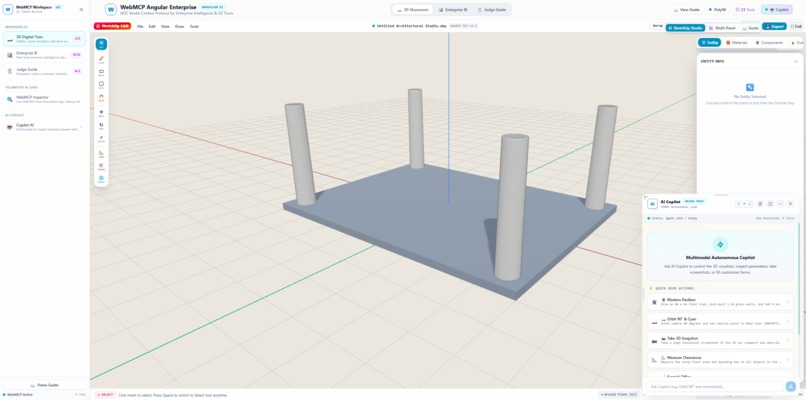The width and height of the screenshot is (806, 400).
Task: Select the Rotate tool in left toolbar
Action: coord(101,125)
